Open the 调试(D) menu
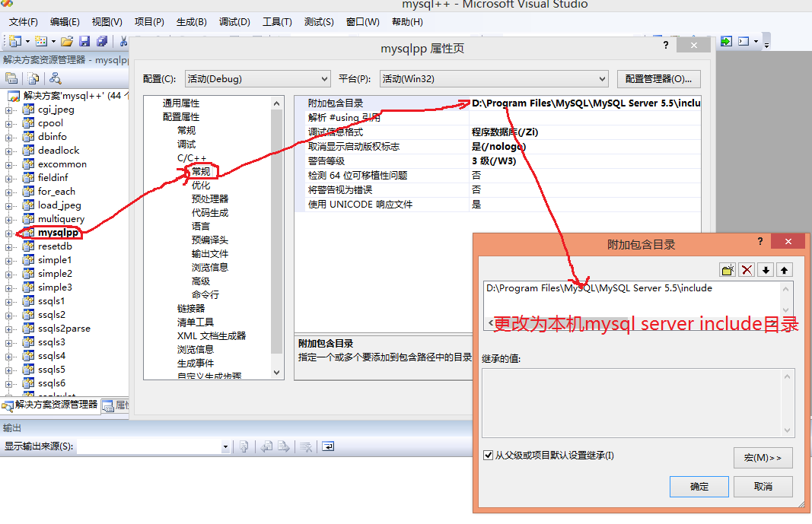This screenshot has width=812, height=524. 234,22
